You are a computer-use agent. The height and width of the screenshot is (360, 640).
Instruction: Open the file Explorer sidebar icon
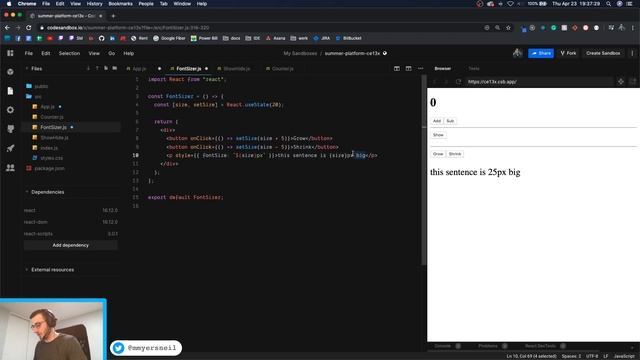(10, 91)
